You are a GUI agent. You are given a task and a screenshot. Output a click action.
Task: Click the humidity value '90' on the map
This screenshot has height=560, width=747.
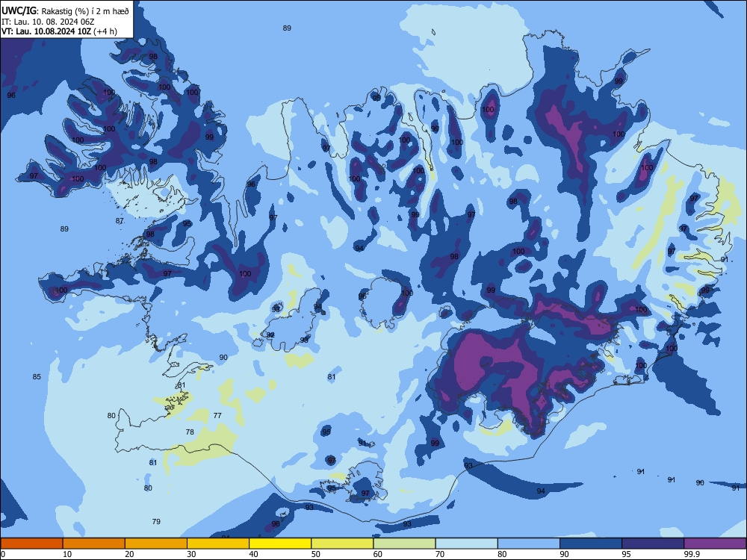(223, 357)
